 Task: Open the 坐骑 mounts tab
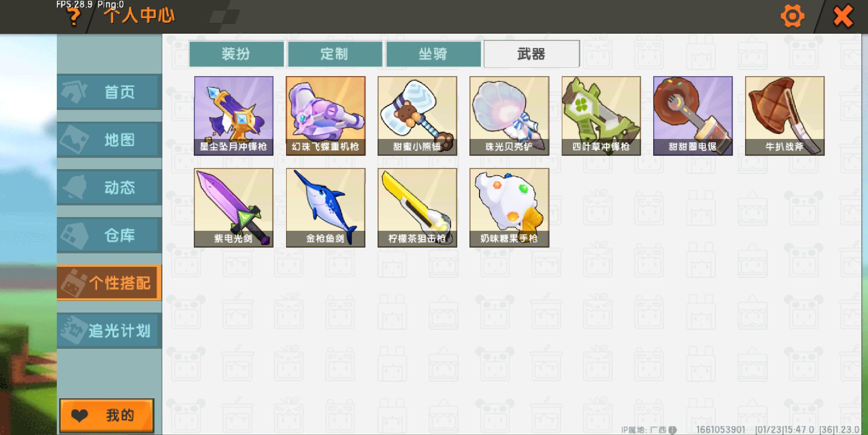click(434, 54)
